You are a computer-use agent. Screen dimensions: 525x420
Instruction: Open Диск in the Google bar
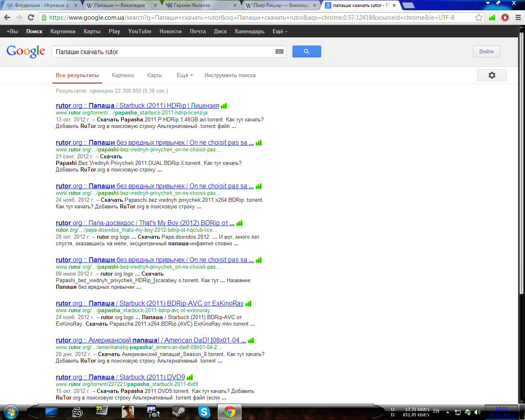pyautogui.click(x=220, y=31)
